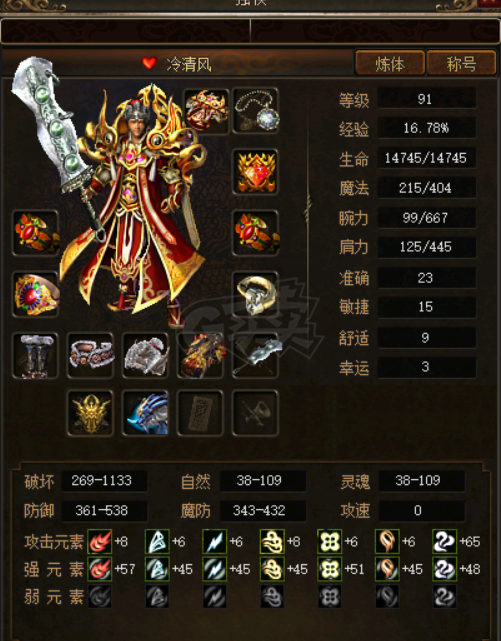The image size is (501, 641).
Task: Open the 称号 title button
Action: pyautogui.click(x=461, y=63)
